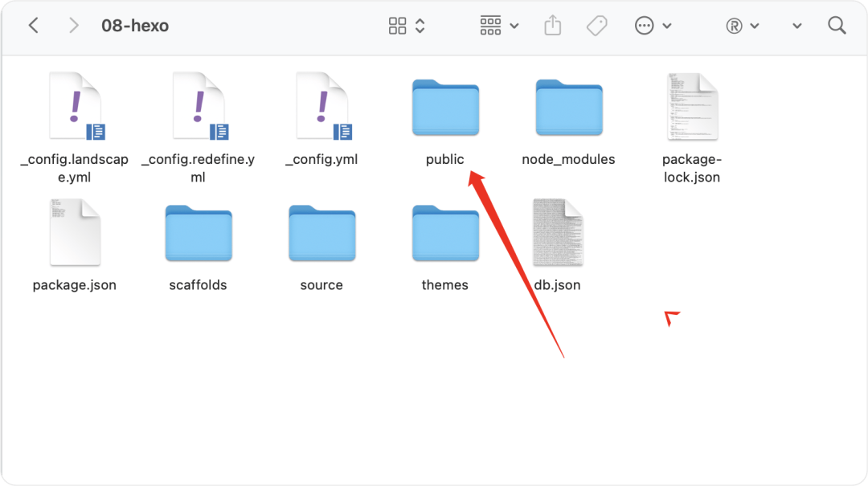Screen dimensions: 868x486
Task: Open view mode up-down chevron
Action: click(x=420, y=26)
